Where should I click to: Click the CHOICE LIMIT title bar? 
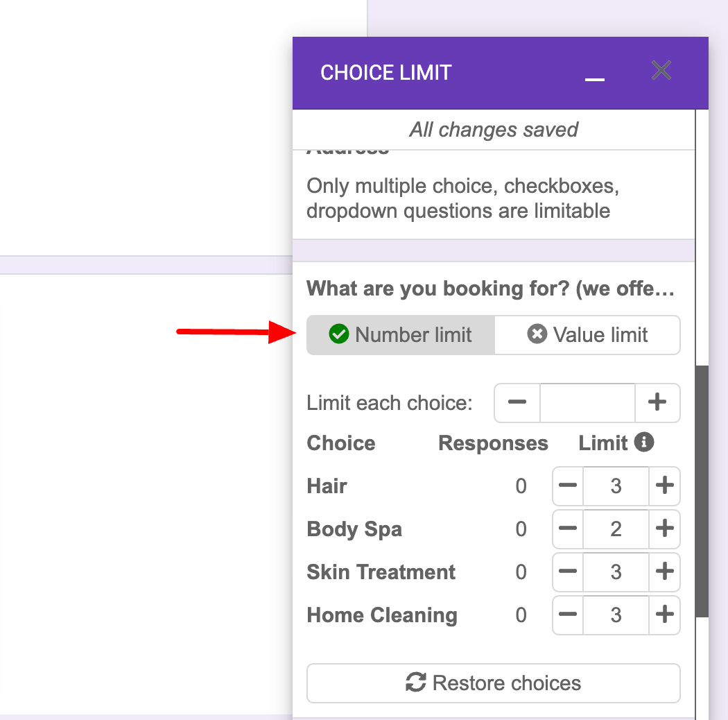click(386, 72)
